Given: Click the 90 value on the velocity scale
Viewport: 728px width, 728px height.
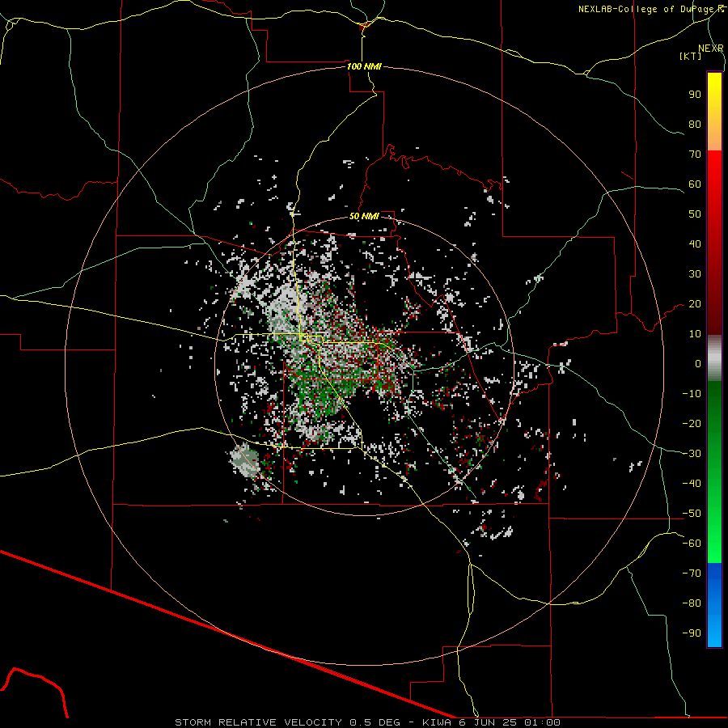Looking at the screenshot, I should click(695, 95).
